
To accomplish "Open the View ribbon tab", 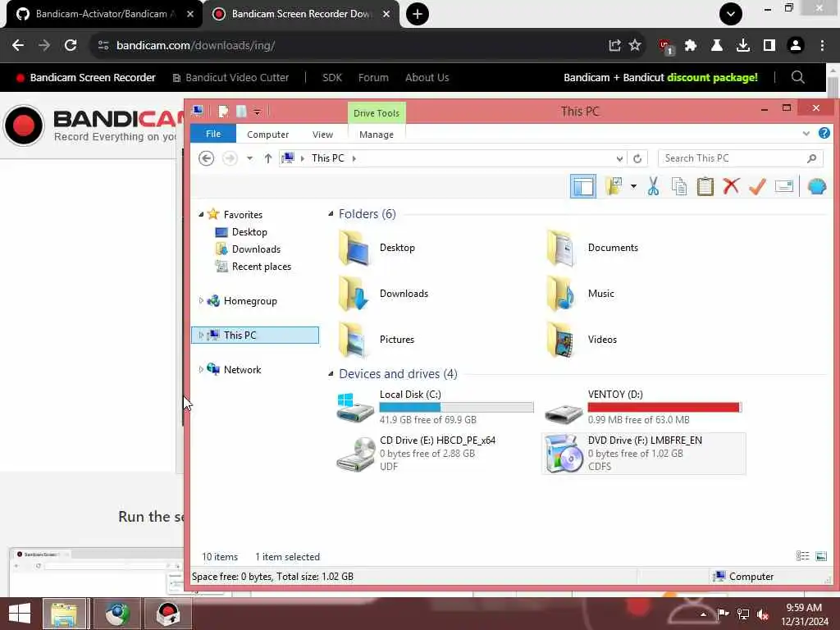I will point(322,135).
